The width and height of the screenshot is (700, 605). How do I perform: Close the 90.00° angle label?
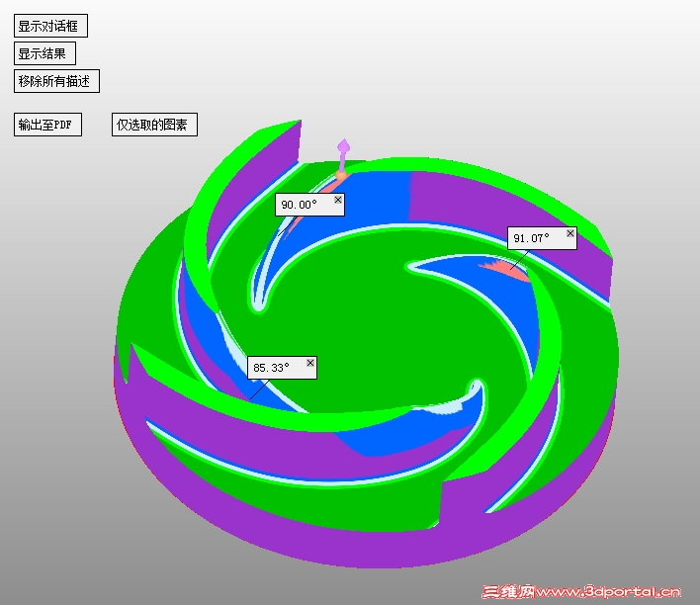click(x=338, y=200)
